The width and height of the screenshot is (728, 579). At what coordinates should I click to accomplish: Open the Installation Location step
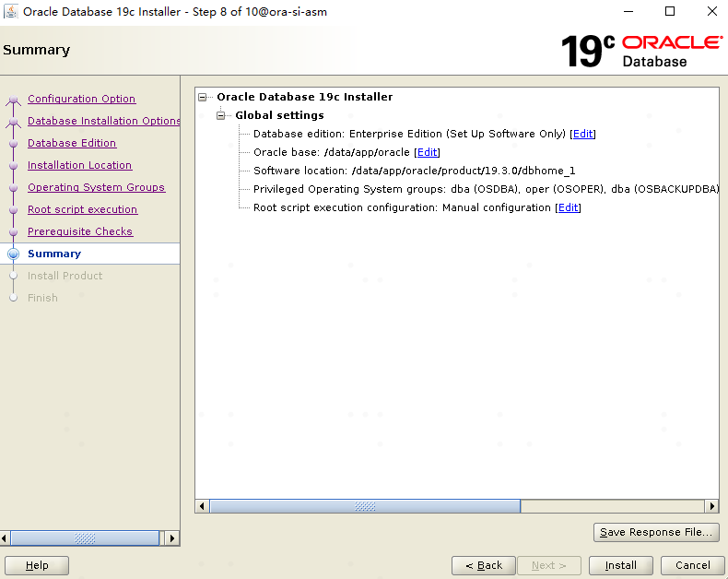80,165
